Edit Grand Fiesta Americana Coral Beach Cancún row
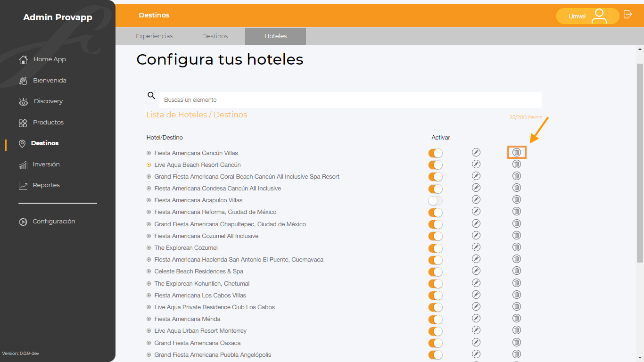The image size is (644, 362). (x=476, y=176)
